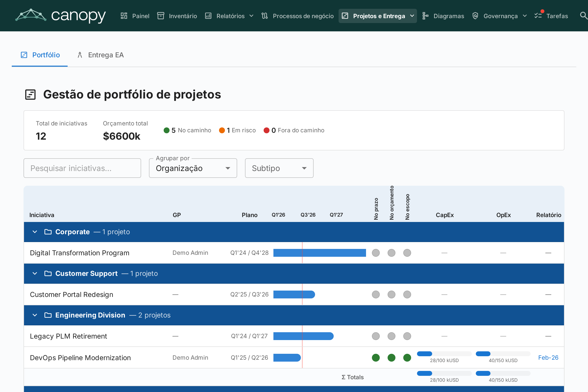This screenshot has height=392, width=588.
Task: Click the green No caminho status dot
Action: point(167,130)
